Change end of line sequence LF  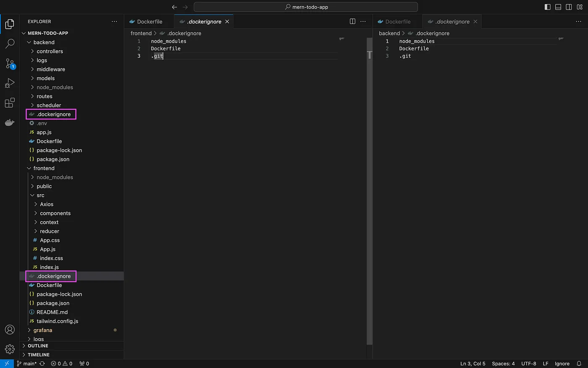pyautogui.click(x=546, y=364)
